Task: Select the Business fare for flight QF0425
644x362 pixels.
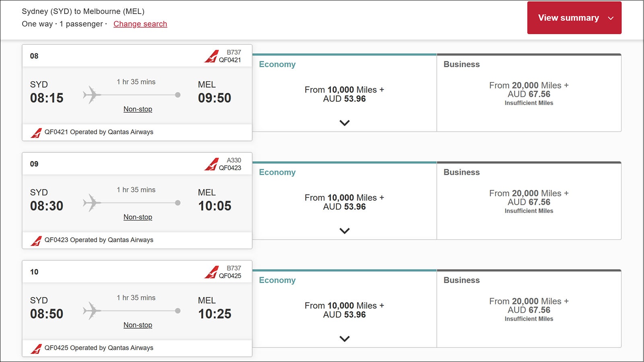Action: coord(529,309)
